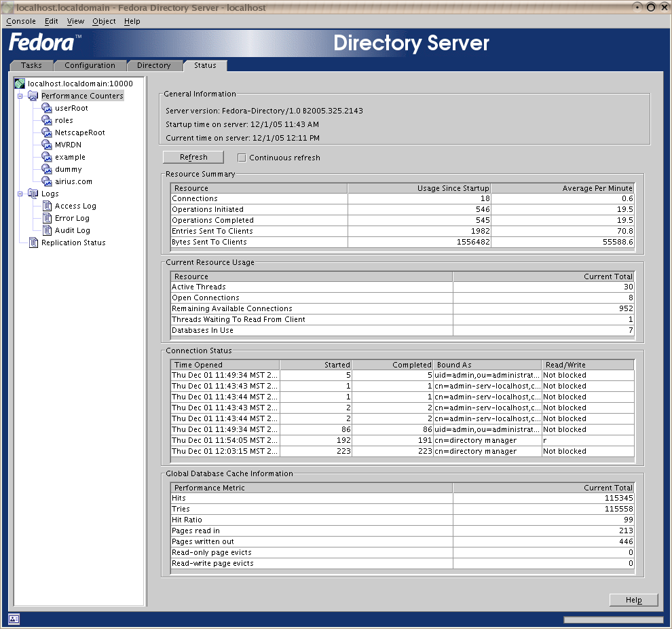Open the Object menu

coord(104,21)
